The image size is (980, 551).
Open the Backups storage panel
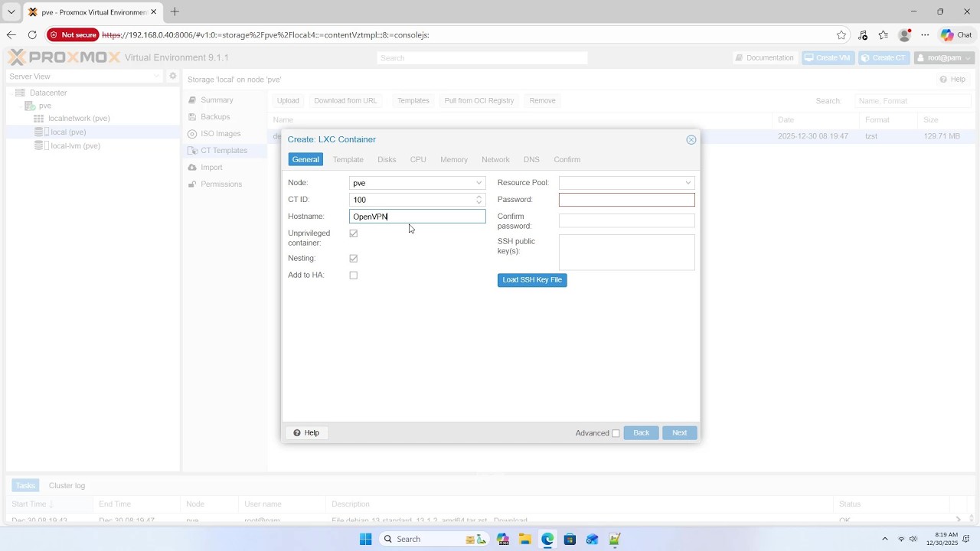pyautogui.click(x=215, y=117)
